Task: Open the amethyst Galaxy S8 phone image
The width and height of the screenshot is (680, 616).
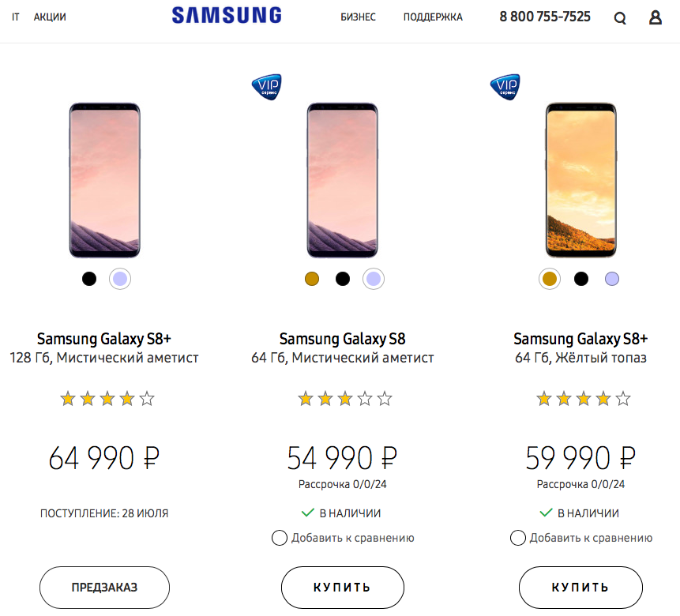Action: pyautogui.click(x=343, y=180)
